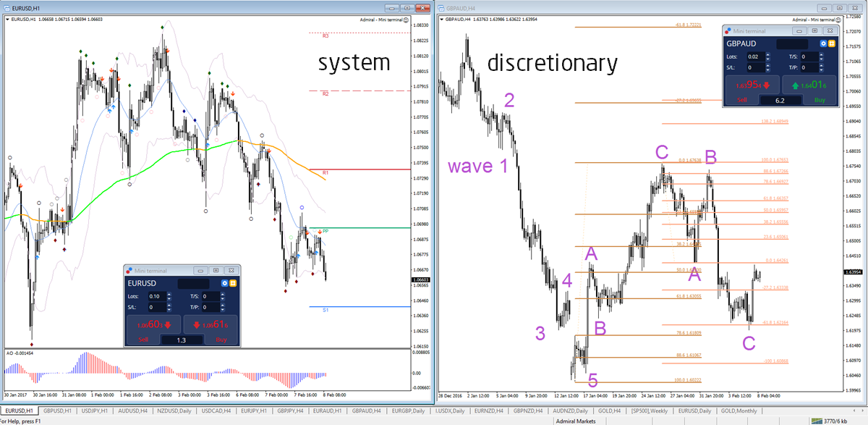Viewport: 868px width, 425px height.
Task: Click connection bars status indicator 3770/6 kb
Action: (830, 421)
